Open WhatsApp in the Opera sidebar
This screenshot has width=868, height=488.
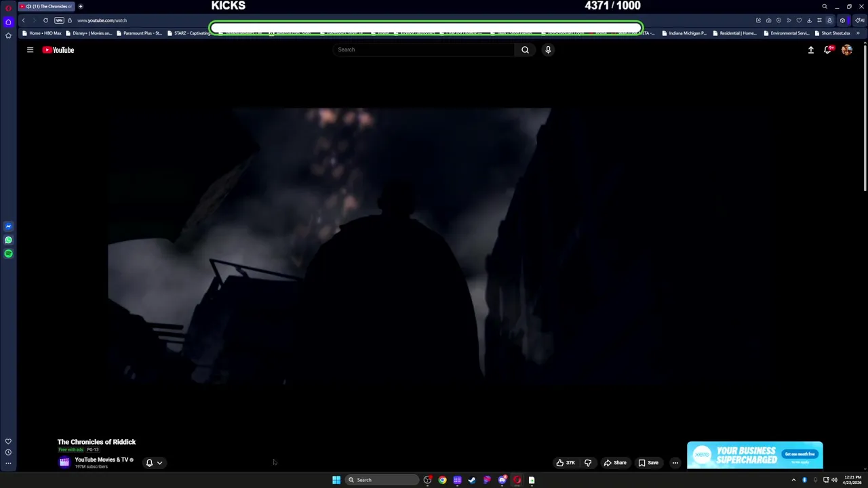tap(8, 240)
